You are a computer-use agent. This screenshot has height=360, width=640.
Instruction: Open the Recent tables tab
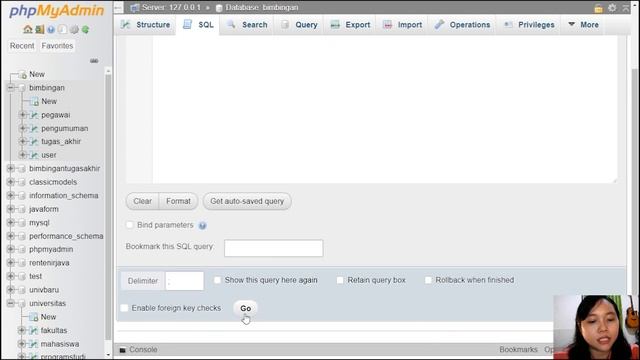point(22,46)
